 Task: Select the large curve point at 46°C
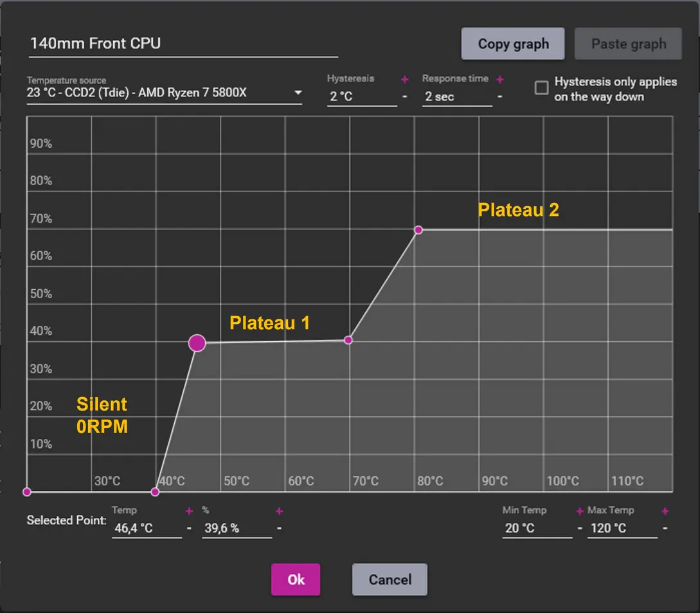coord(197,343)
